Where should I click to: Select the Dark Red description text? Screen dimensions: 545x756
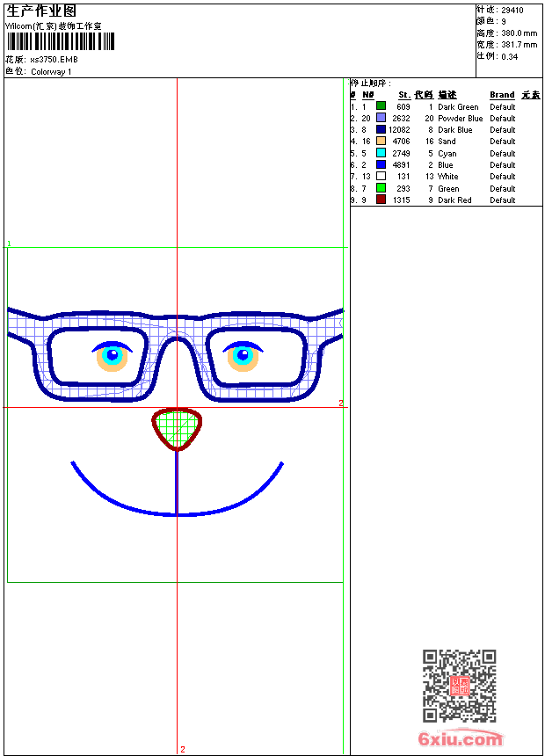coord(454,200)
